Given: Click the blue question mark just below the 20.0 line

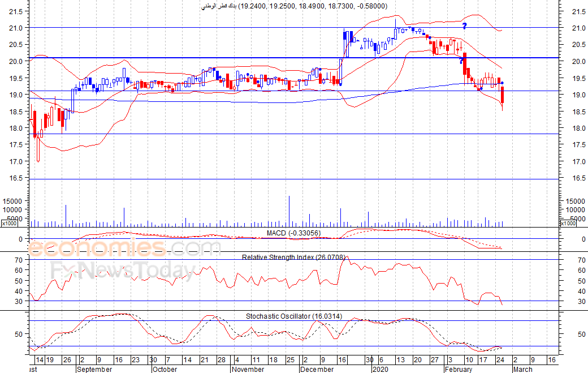Looking at the screenshot, I should coord(461,61).
